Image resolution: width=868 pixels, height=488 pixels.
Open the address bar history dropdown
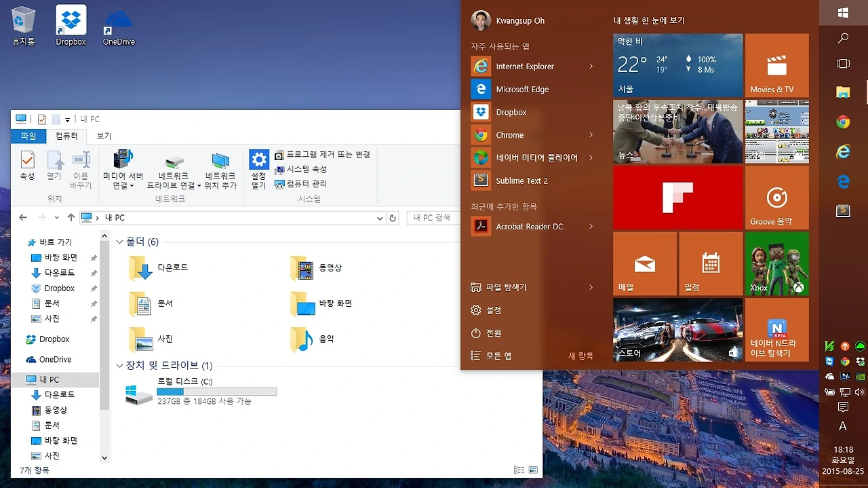click(380, 218)
